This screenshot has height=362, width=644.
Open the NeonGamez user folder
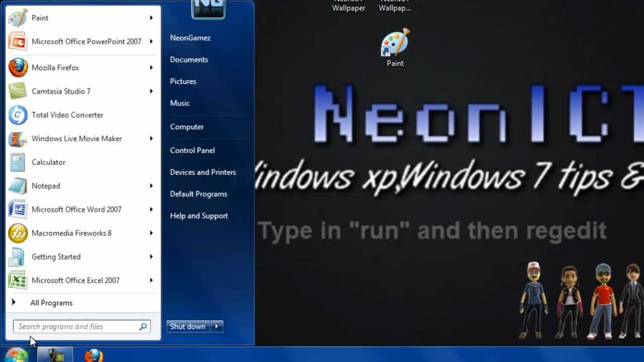[x=190, y=38]
